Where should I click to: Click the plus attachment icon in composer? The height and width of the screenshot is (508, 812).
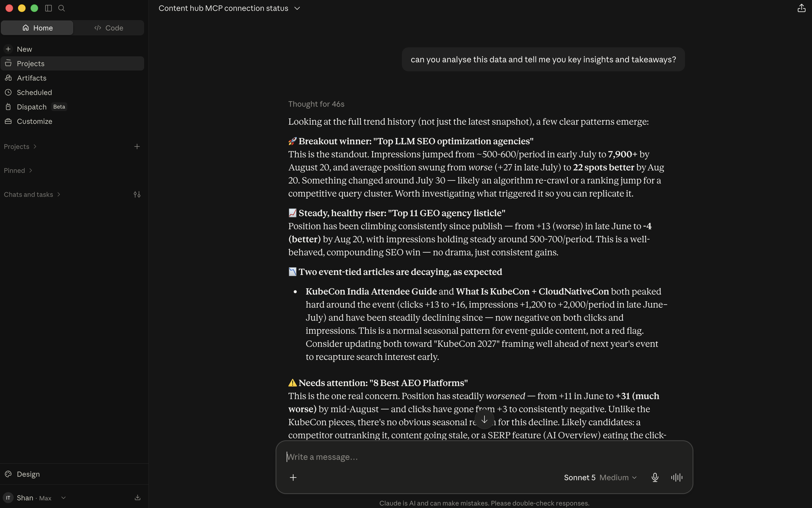point(293,478)
